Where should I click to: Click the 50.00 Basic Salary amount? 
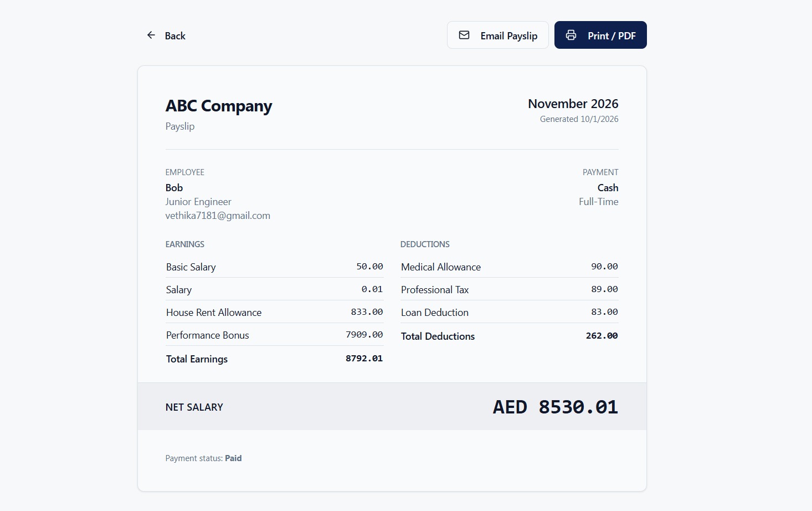click(369, 267)
